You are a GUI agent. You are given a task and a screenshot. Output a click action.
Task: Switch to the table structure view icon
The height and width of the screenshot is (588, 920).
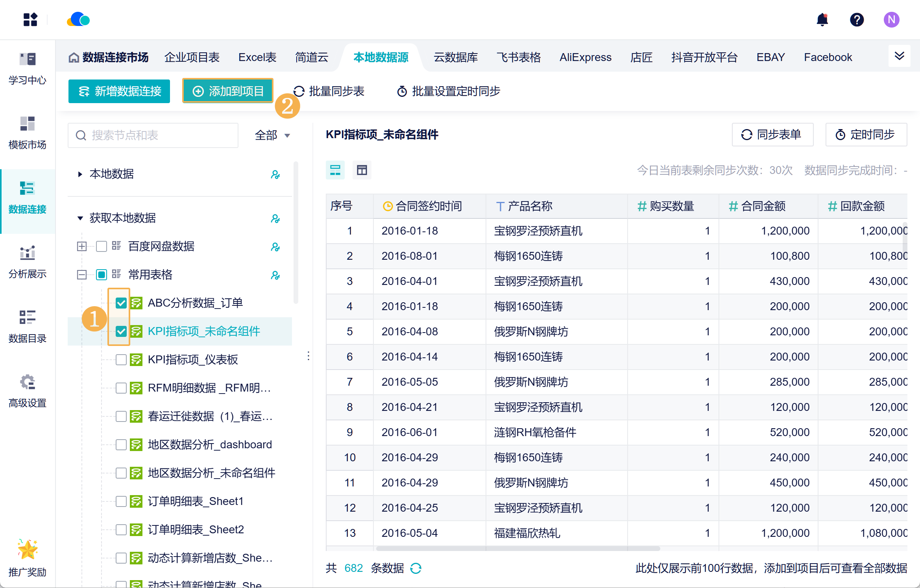(362, 170)
